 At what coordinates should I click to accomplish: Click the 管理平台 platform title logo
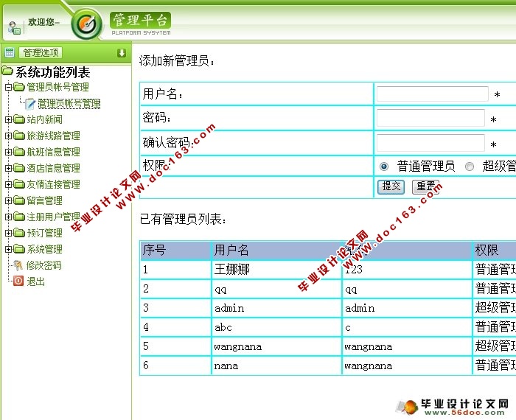[141, 23]
